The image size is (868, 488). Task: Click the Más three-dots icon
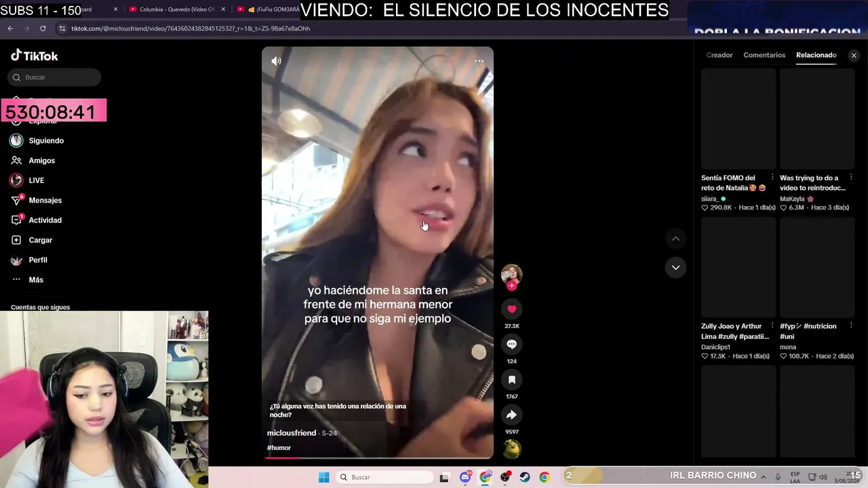tap(16, 280)
